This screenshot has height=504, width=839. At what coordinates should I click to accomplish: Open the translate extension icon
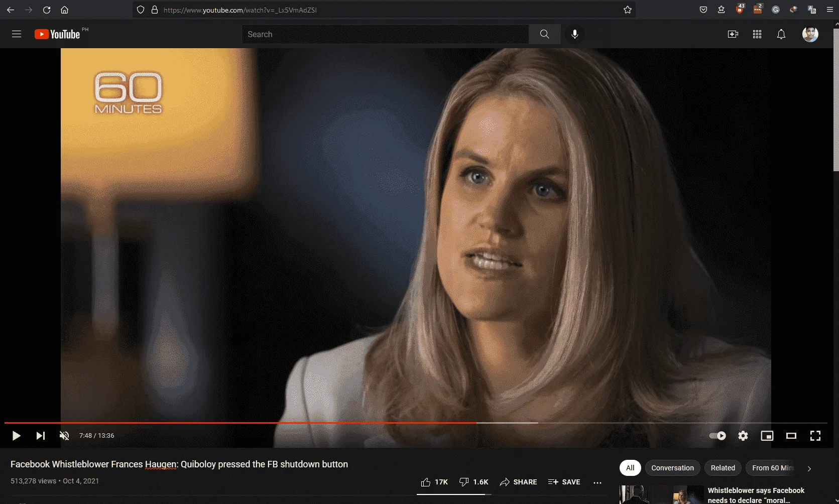coord(812,10)
